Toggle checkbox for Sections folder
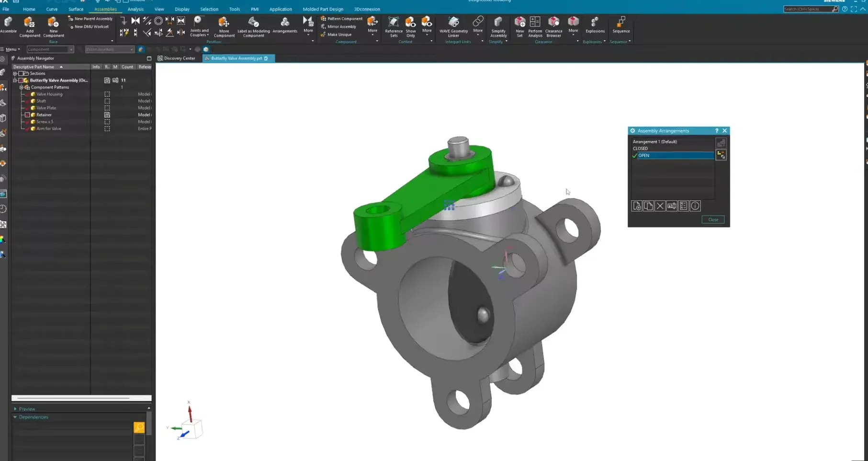 click(21, 73)
